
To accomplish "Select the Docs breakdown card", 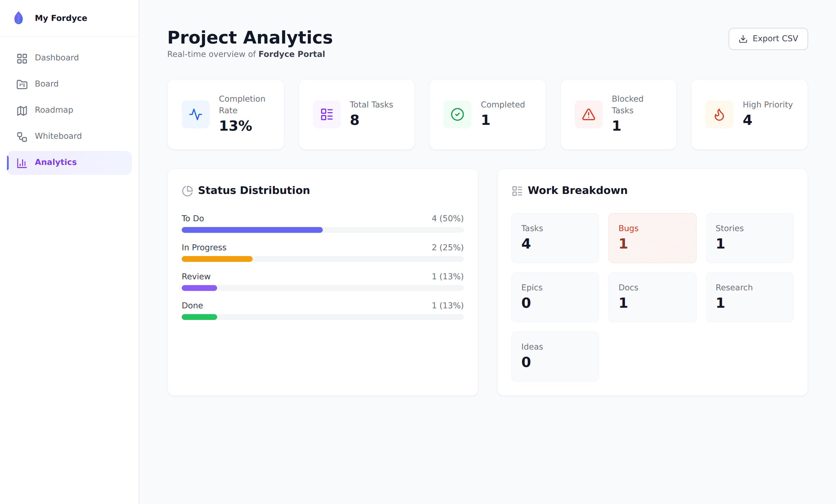I will tap(652, 297).
